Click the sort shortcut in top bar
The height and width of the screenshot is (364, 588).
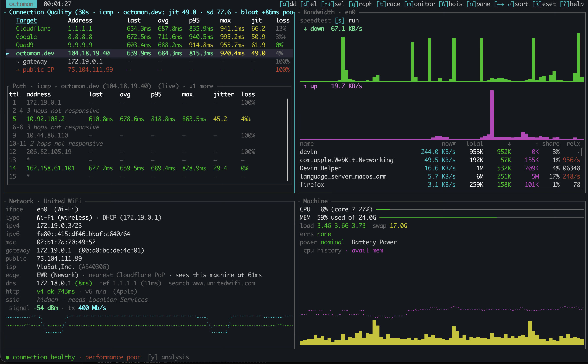point(511,4)
